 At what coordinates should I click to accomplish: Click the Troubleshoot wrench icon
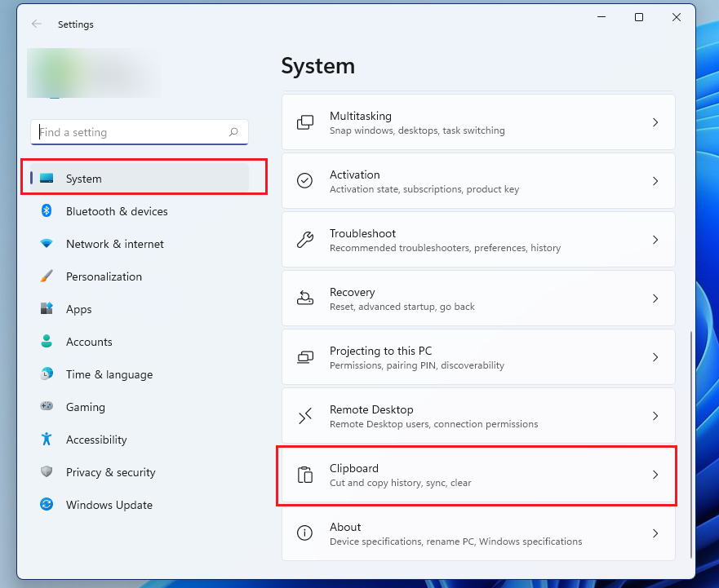click(305, 239)
